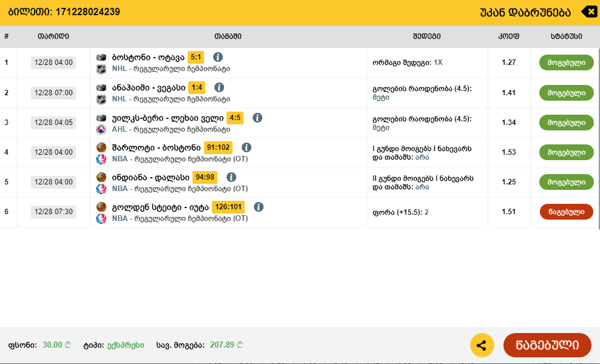Click basketball icon for გოლდენ სტეიტი - იუტა

pos(101,207)
